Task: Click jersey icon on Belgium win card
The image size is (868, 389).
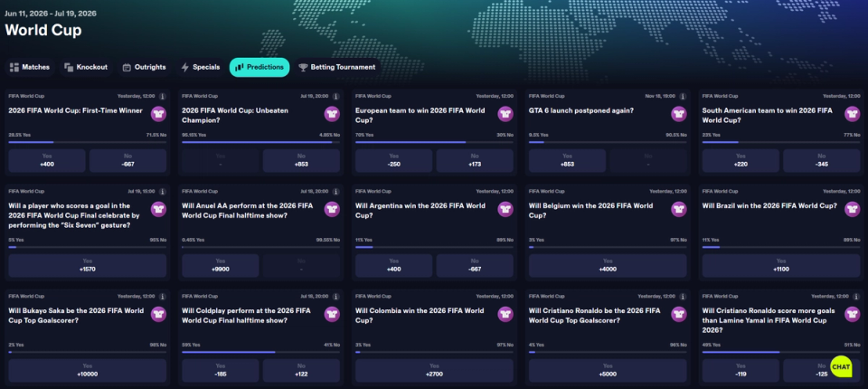Action: click(x=679, y=209)
